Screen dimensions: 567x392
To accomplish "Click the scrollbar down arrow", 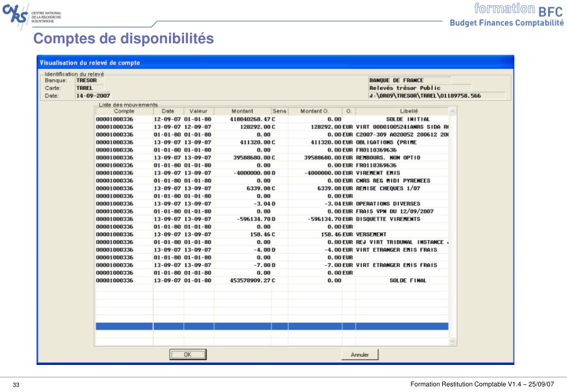I will [453, 341].
